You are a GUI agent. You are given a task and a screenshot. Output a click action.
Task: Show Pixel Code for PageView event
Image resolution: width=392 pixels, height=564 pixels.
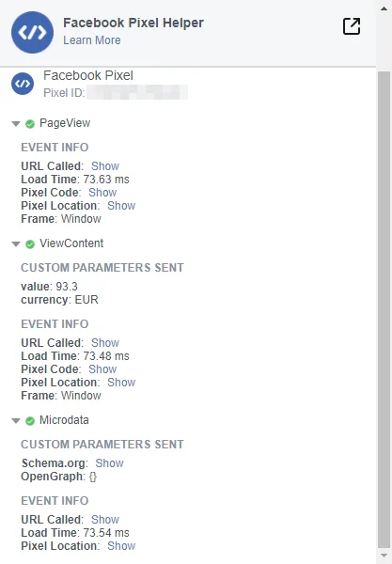click(x=102, y=193)
